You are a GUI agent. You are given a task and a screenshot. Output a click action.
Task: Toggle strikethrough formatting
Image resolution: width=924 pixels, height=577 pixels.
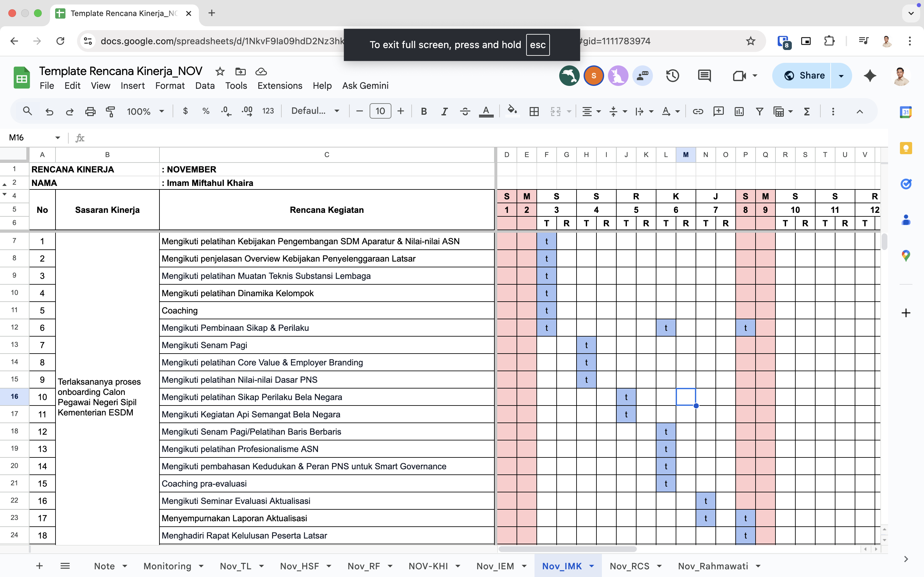click(465, 112)
